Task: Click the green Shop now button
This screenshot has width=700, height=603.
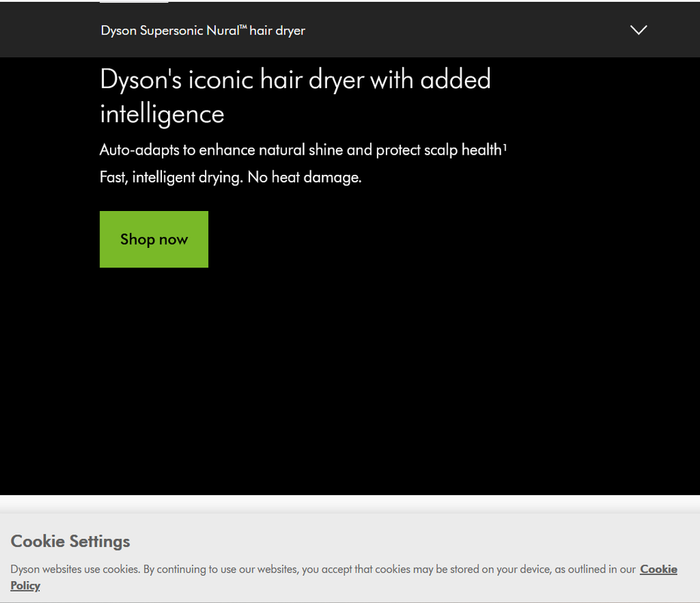Action: 154,240
